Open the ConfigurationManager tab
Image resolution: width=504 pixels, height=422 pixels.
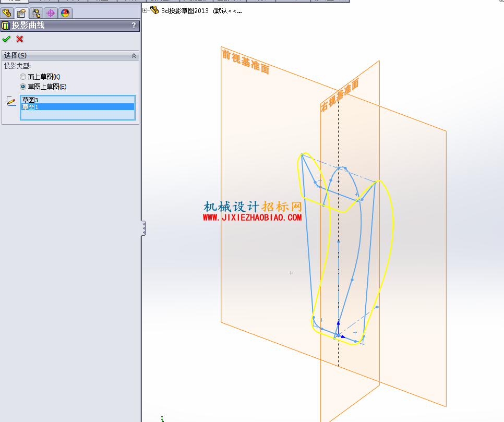tap(36, 13)
